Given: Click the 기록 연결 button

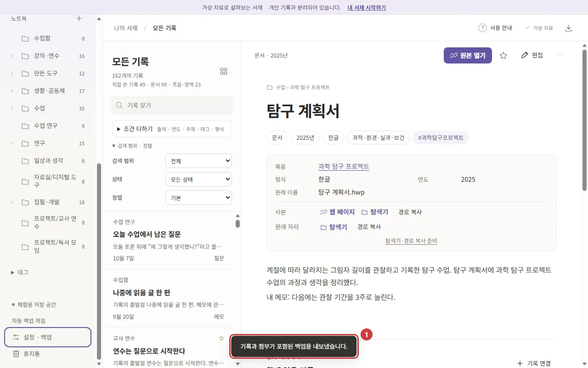Looking at the screenshot, I should pyautogui.click(x=534, y=363).
